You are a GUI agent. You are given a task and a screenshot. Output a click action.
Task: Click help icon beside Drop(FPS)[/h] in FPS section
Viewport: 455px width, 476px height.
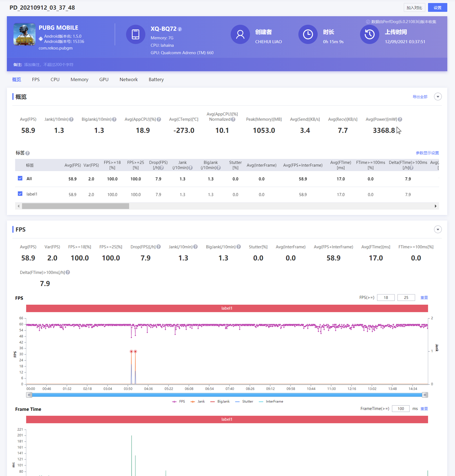(159, 247)
